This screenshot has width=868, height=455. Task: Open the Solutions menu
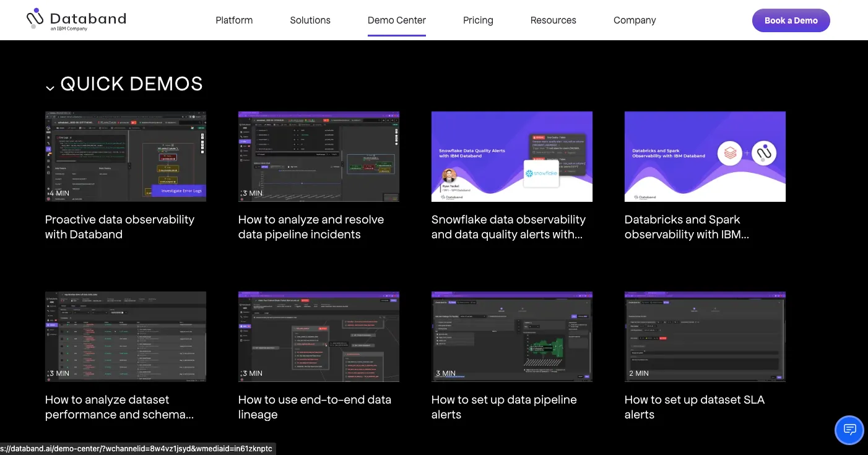(310, 20)
